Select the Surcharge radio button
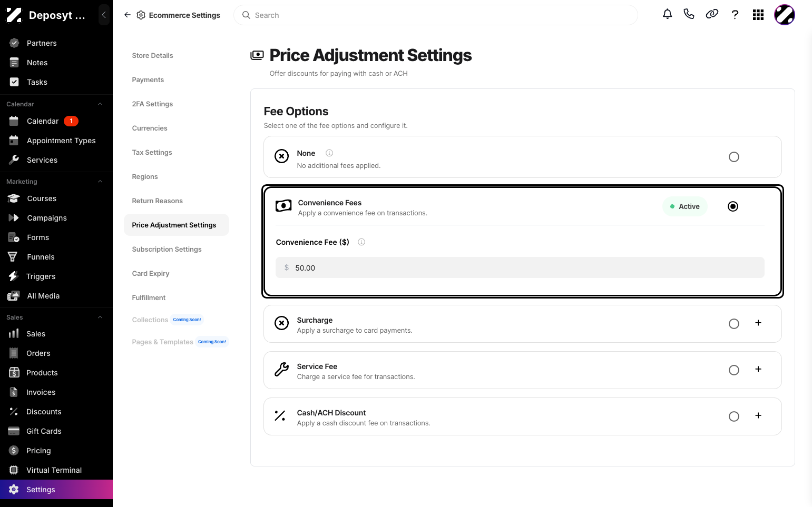This screenshot has width=812, height=507. coord(733,324)
